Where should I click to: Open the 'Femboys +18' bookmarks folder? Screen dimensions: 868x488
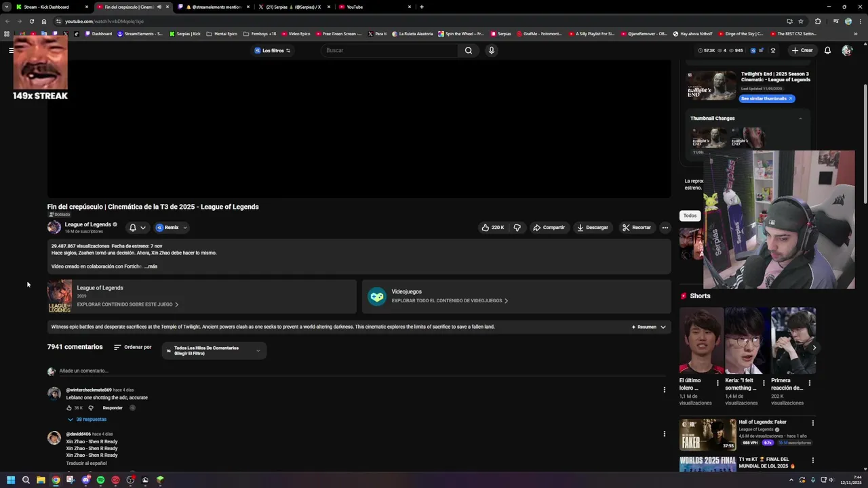coord(260,34)
